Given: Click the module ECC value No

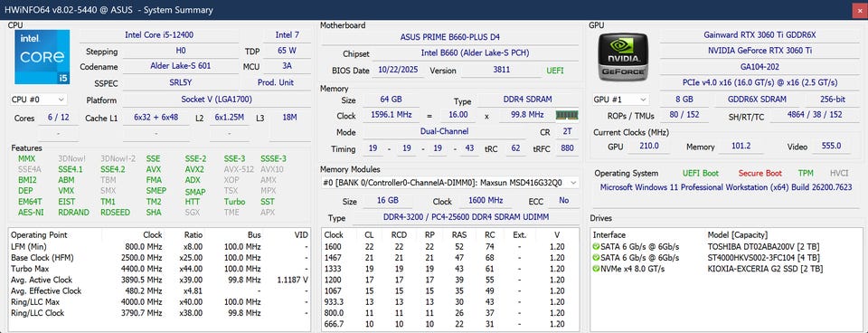Looking at the screenshot, I should [x=563, y=201].
